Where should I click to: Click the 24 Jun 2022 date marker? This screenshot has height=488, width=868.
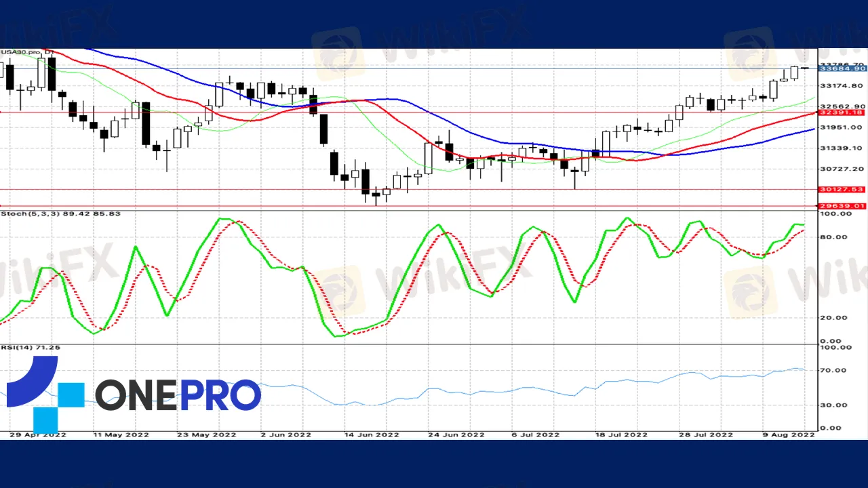click(456, 434)
